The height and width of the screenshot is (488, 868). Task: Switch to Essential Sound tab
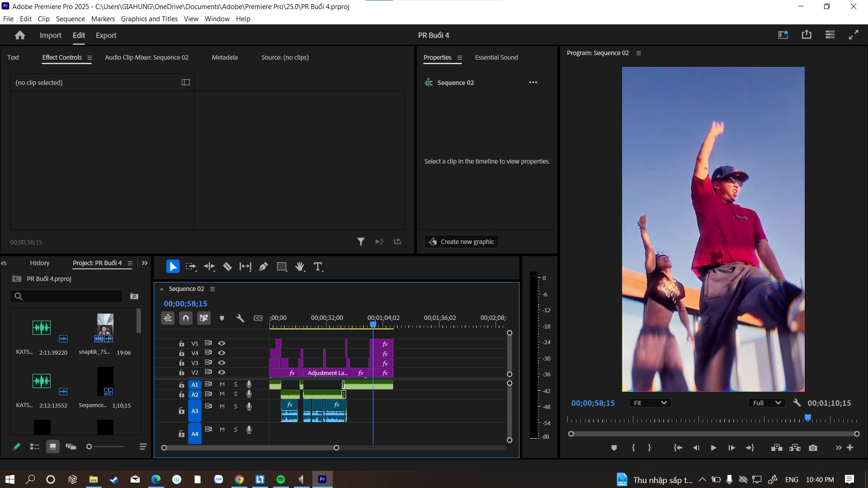496,57
